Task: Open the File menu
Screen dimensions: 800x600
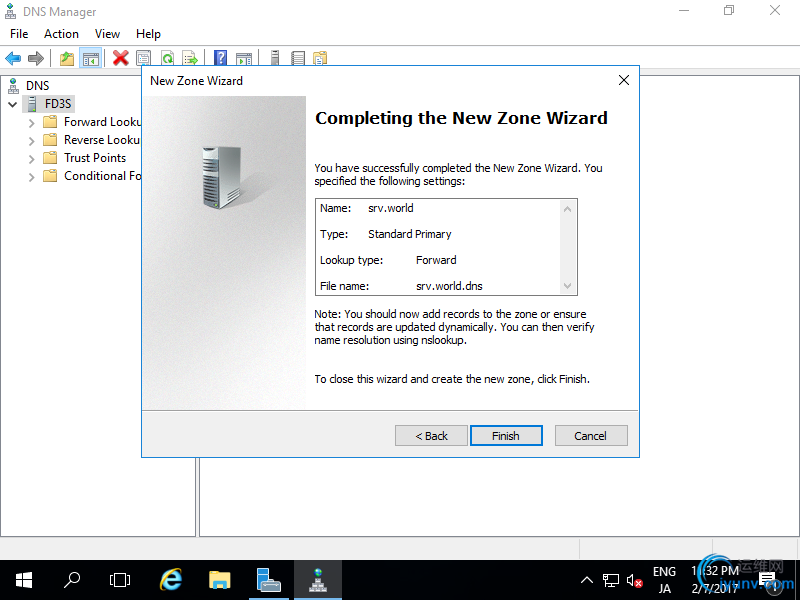Action: [19, 34]
